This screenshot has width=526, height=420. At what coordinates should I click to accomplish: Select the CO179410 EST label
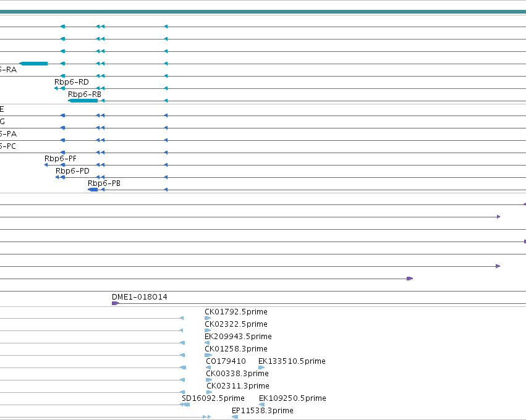pyautogui.click(x=226, y=361)
